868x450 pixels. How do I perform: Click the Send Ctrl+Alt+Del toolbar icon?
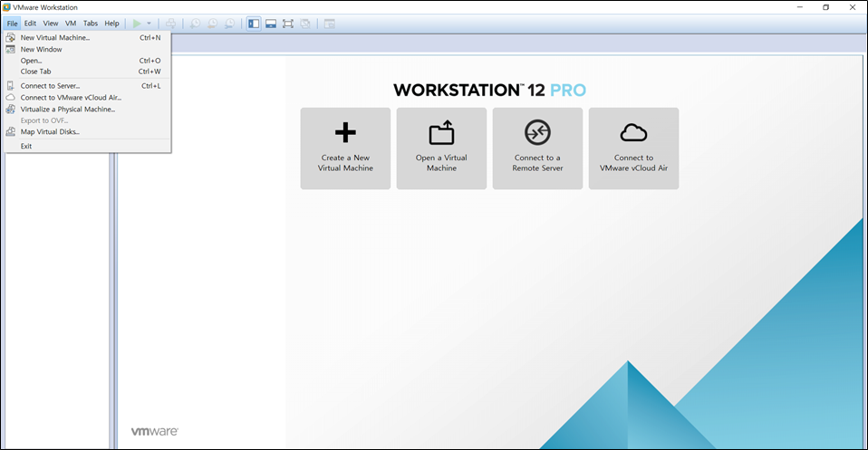(x=171, y=24)
